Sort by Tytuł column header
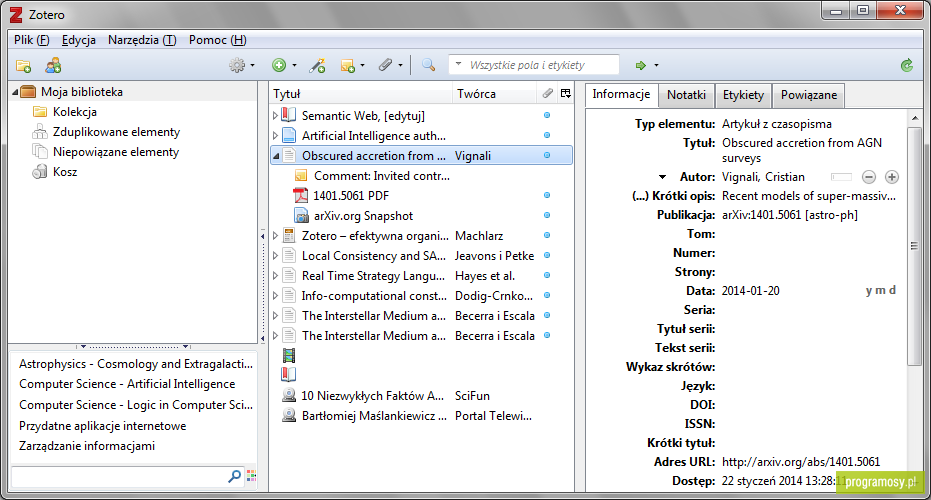The height and width of the screenshot is (500, 931). pyautogui.click(x=361, y=94)
